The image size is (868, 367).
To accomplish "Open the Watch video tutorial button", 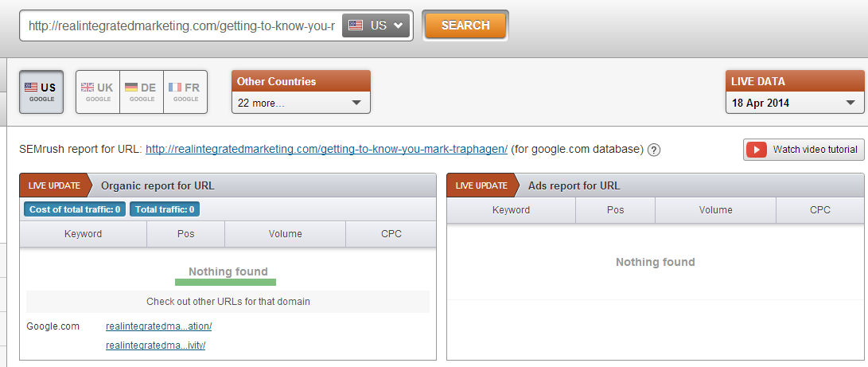I will (804, 150).
